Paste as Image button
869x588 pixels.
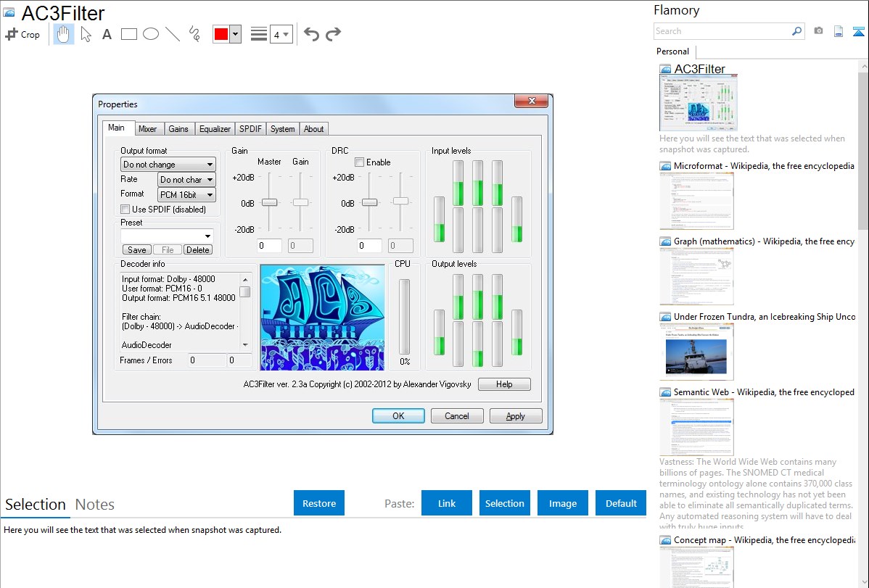(x=562, y=503)
